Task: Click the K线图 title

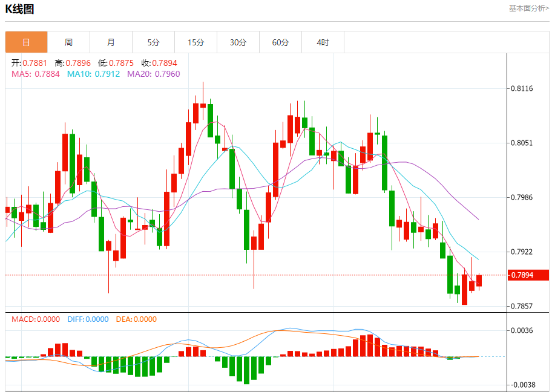Action: (x=19, y=9)
